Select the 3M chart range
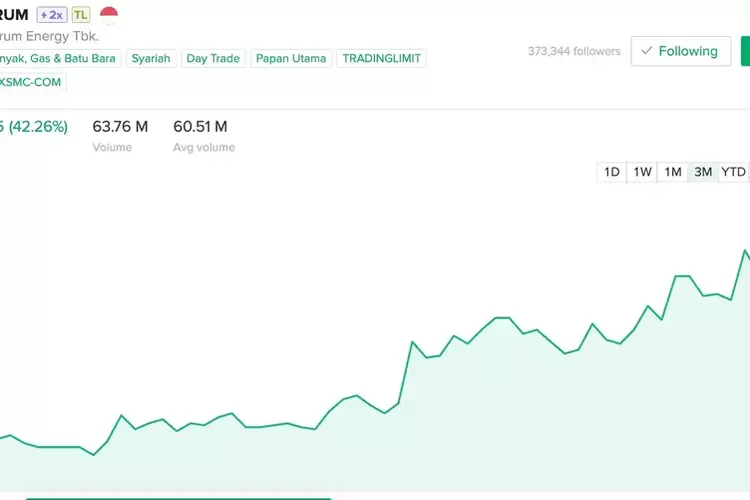Screen dimensions: 750x500 click(x=703, y=172)
